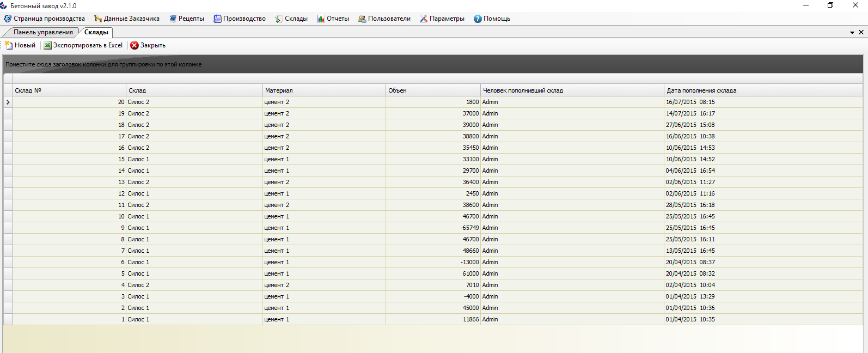Click the Производство menu icon
The width and height of the screenshot is (868, 353).
coord(217,19)
